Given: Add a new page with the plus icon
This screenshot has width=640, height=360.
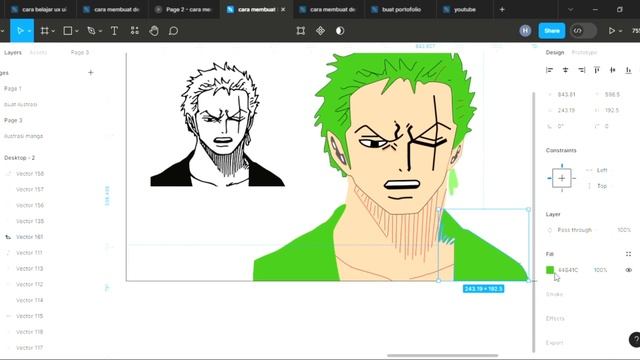Looking at the screenshot, I should (91, 73).
